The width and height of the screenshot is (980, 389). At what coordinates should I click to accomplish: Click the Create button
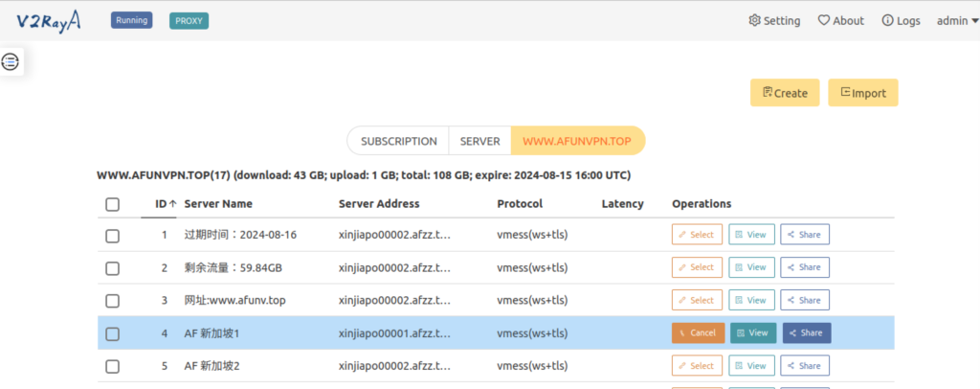click(x=785, y=93)
